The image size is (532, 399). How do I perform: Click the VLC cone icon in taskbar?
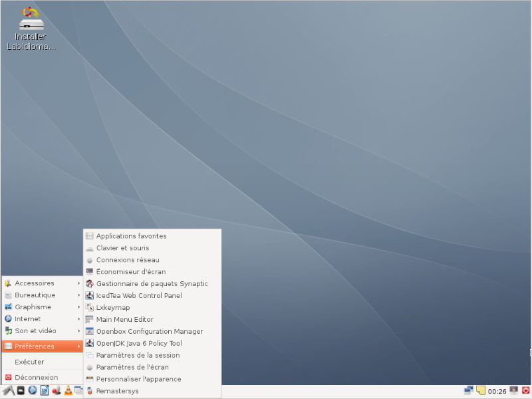point(67,390)
